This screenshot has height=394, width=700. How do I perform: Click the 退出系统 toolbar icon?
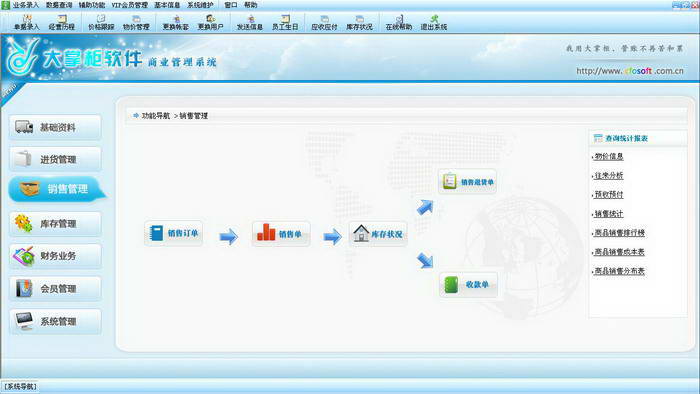point(434,22)
